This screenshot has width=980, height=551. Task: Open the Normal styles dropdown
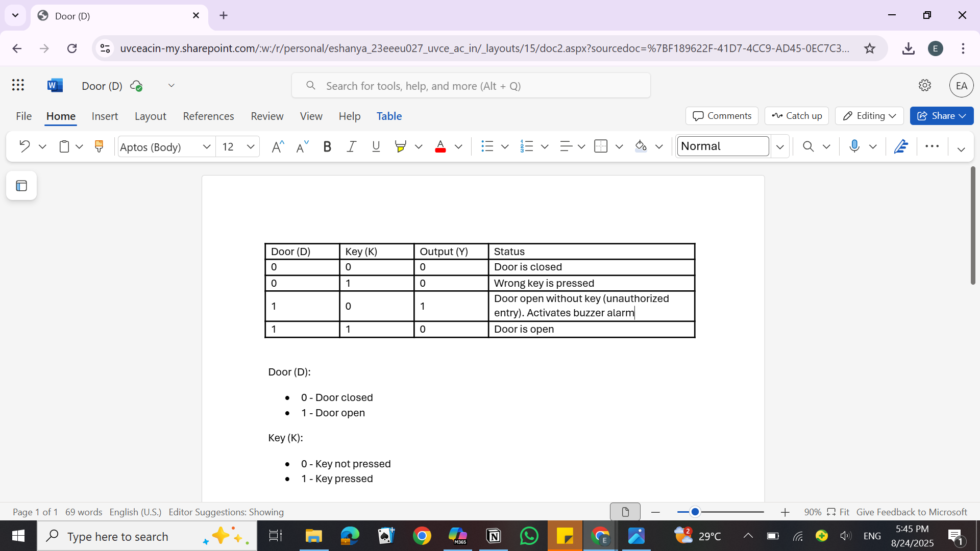pyautogui.click(x=779, y=147)
